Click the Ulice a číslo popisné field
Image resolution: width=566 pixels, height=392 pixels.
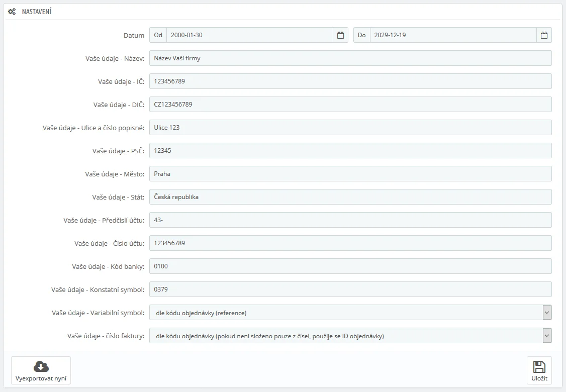(350, 128)
